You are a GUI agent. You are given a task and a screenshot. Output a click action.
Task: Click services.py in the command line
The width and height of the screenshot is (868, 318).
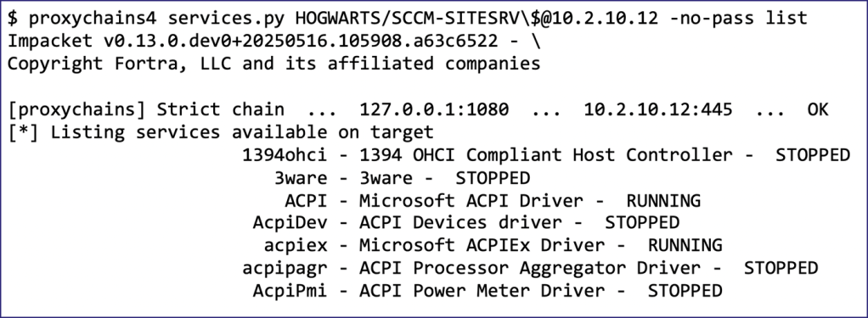pos(226,19)
